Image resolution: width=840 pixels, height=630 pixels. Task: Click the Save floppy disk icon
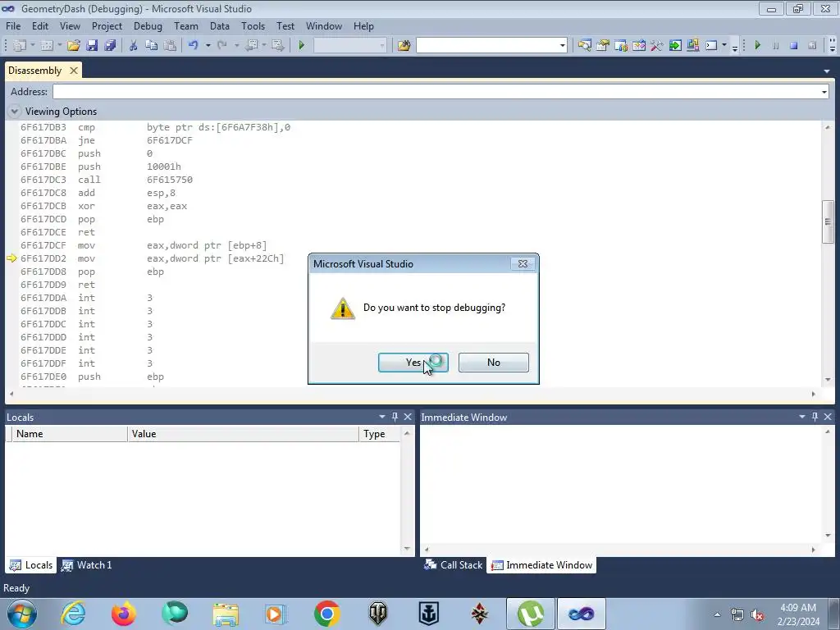click(92, 46)
